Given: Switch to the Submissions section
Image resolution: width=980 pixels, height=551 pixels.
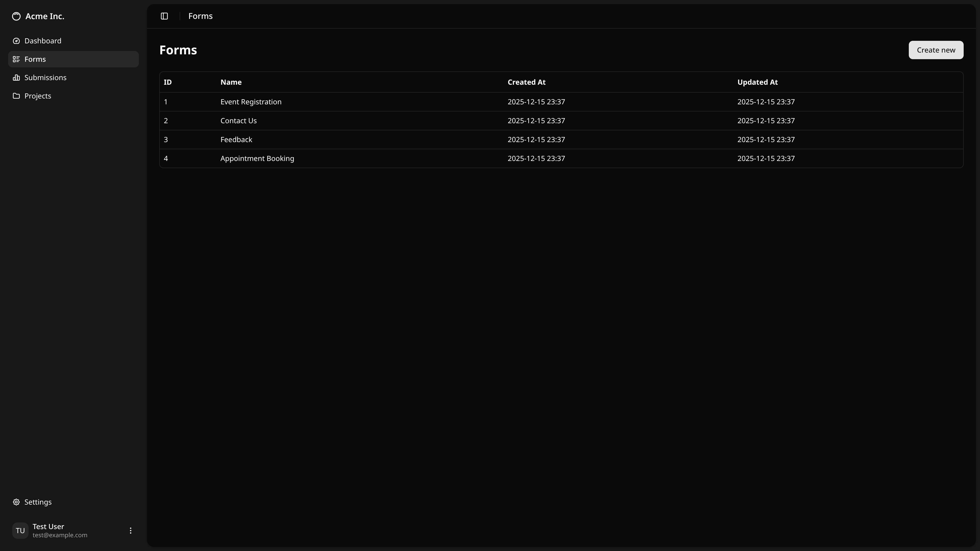Looking at the screenshot, I should pos(46,78).
